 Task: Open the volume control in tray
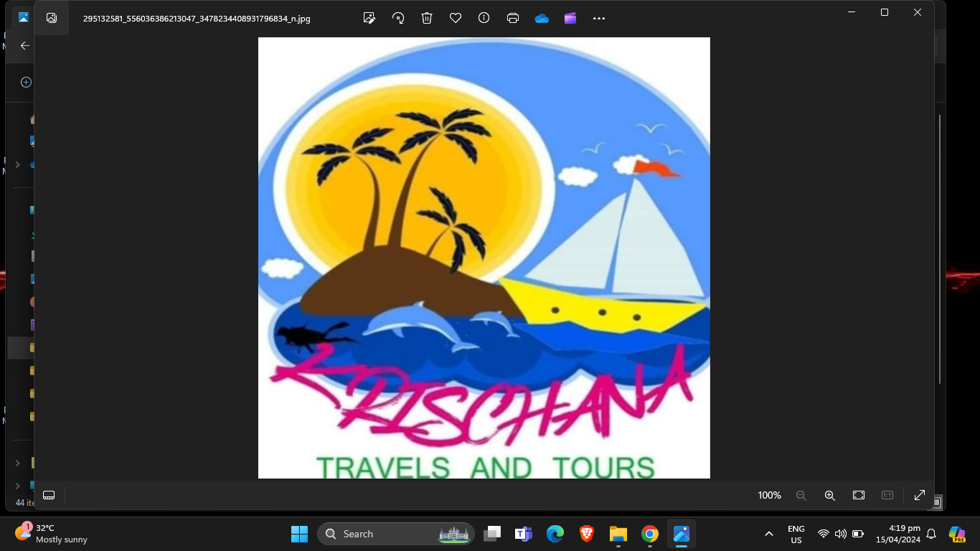[x=841, y=534]
